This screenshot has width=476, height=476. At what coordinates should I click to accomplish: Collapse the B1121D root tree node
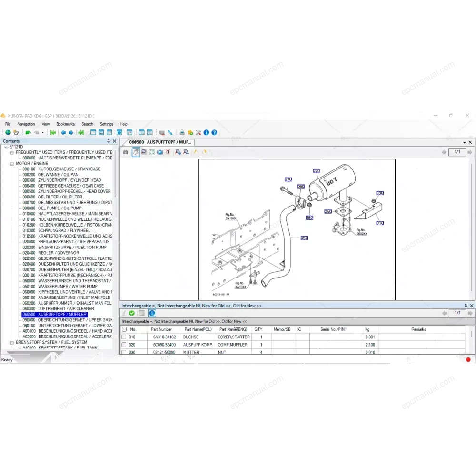point(5,147)
